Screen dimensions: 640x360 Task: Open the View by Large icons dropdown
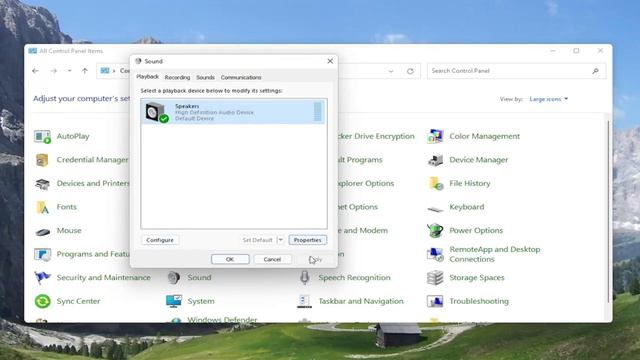549,99
